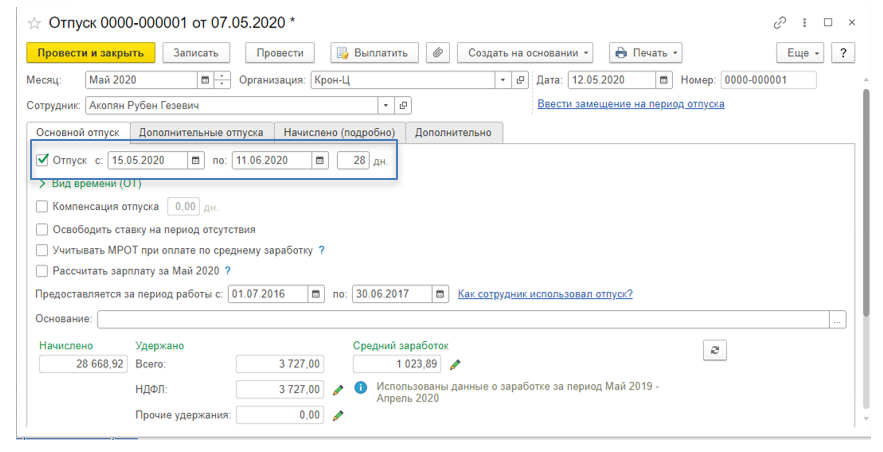Copy document link icon in title bar
Viewport: 883px width, 452px height.
780,22
